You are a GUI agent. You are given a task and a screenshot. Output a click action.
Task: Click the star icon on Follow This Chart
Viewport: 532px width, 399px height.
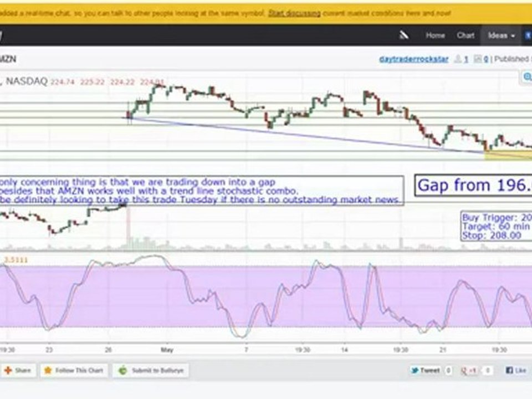(x=48, y=370)
